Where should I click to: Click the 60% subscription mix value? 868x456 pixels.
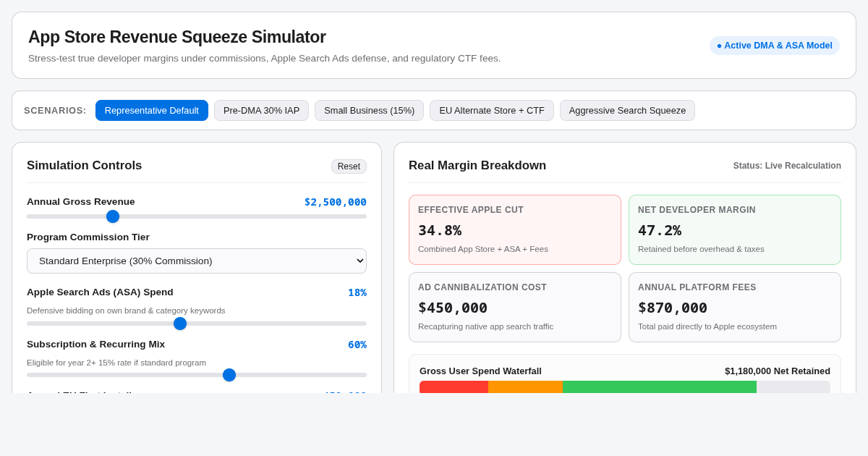tap(357, 345)
